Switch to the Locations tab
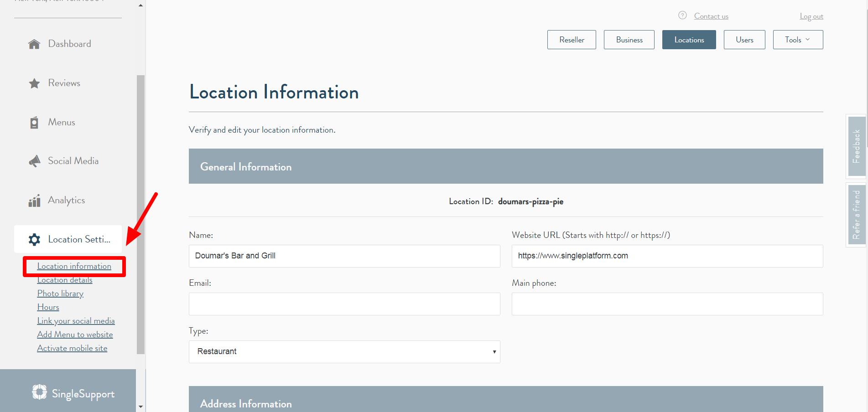The height and width of the screenshot is (412, 868). (689, 40)
